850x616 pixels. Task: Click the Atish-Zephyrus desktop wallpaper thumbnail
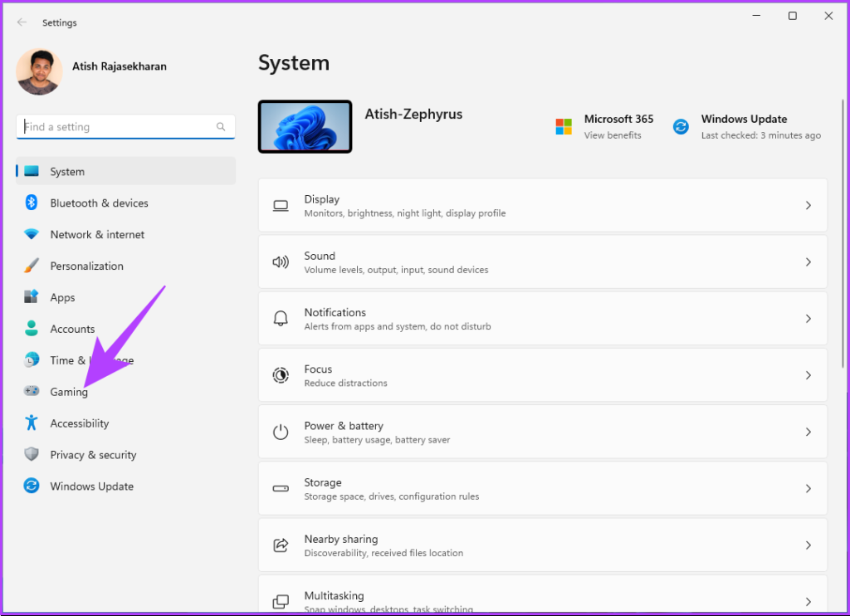[x=305, y=126]
